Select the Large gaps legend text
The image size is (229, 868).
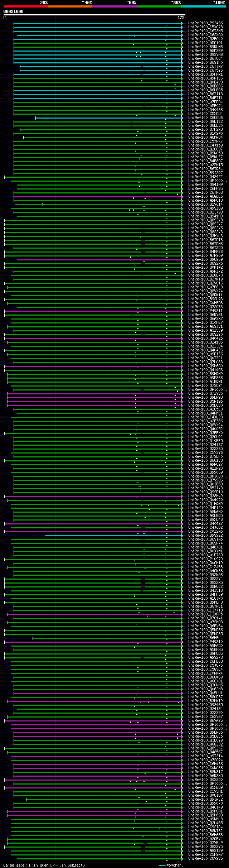tap(44, 865)
